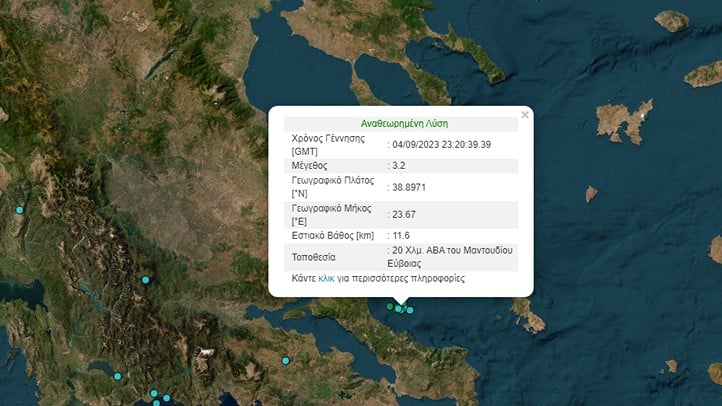Click the latitude value '38.8971'
The height and width of the screenshot is (406, 722).
tap(409, 187)
